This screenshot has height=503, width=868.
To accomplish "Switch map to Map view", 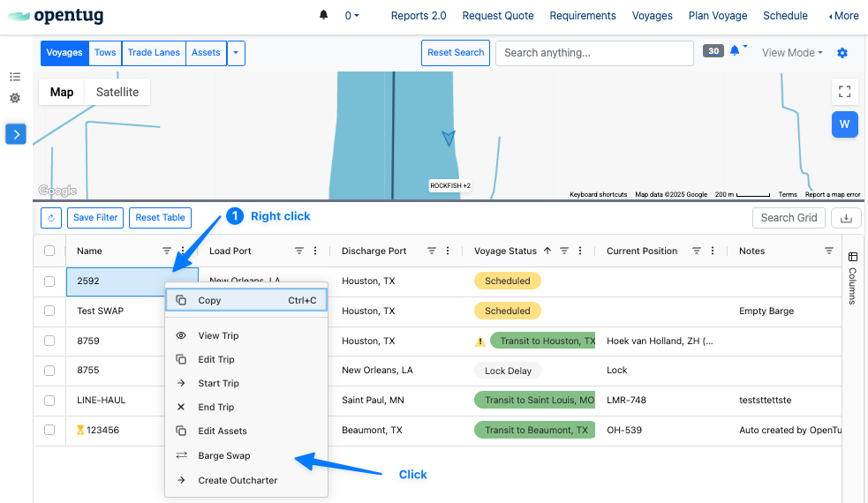I will click(x=62, y=92).
